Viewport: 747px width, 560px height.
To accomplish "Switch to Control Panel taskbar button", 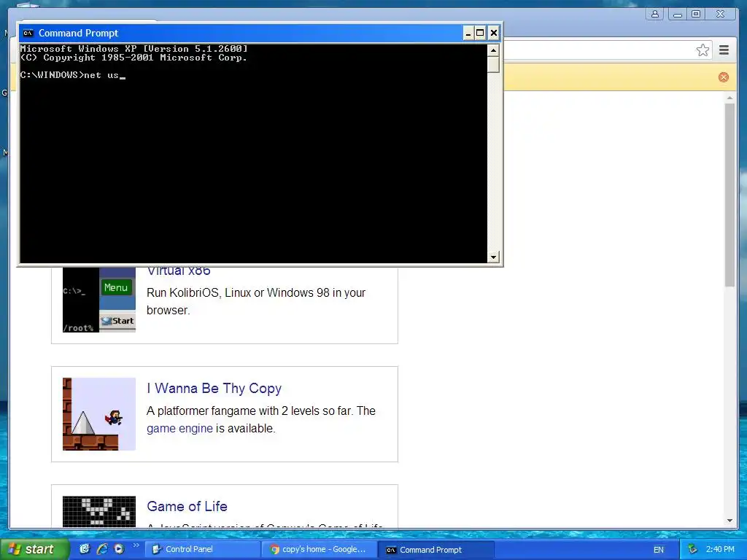I will tap(203, 549).
